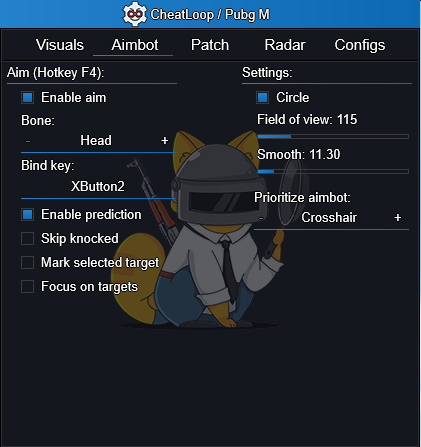421x447 pixels.
Task: Click the XButton2 bind key field
Action: pos(98,187)
